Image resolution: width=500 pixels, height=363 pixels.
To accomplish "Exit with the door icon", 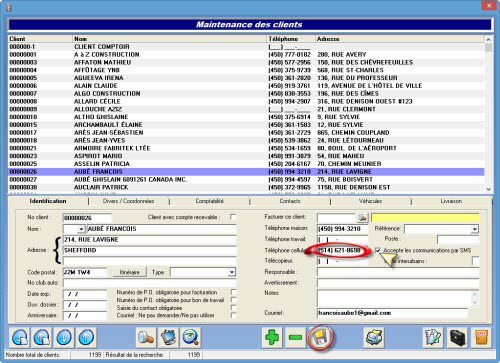I will [x=482, y=337].
